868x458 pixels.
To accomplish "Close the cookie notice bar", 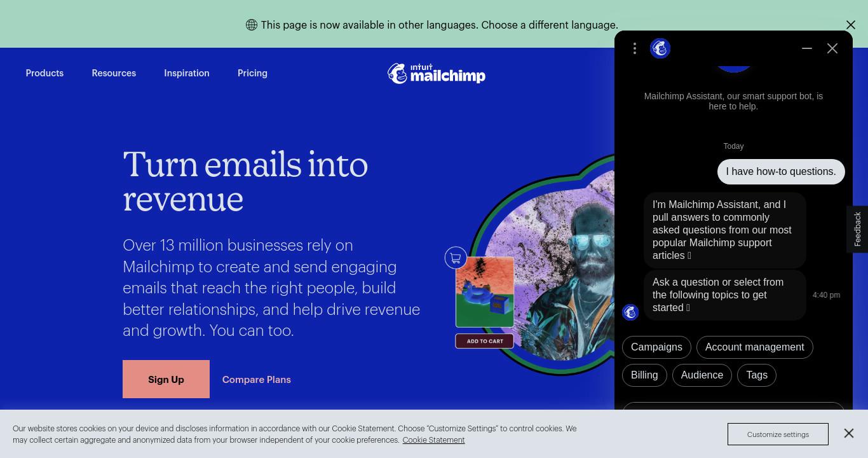I will coord(849,433).
